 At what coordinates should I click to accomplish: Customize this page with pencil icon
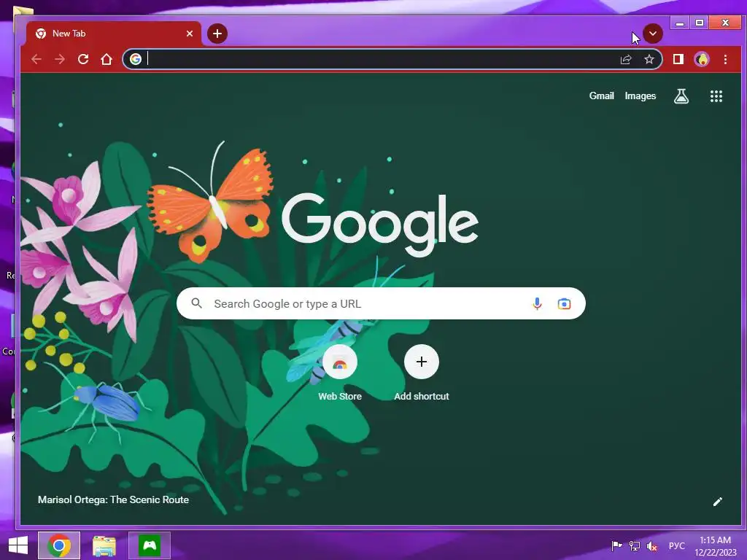pyautogui.click(x=718, y=502)
